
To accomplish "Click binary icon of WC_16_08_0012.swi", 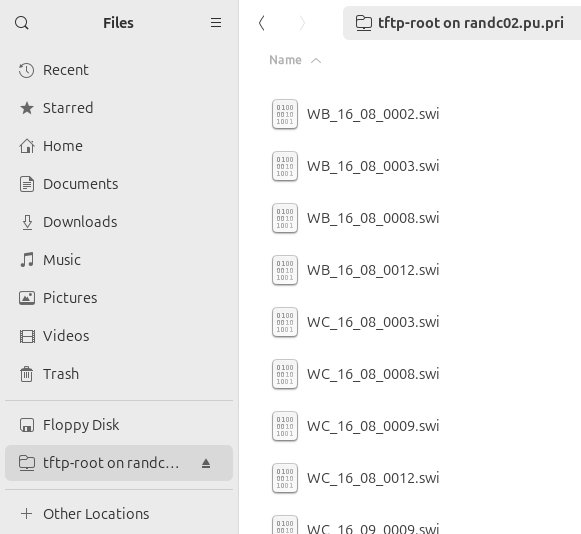I will [285, 478].
